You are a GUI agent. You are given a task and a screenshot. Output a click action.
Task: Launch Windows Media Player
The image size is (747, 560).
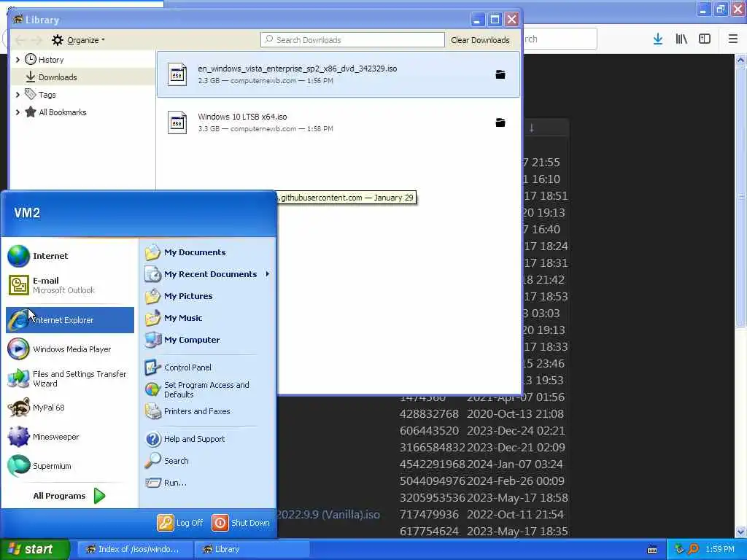[x=69, y=349]
